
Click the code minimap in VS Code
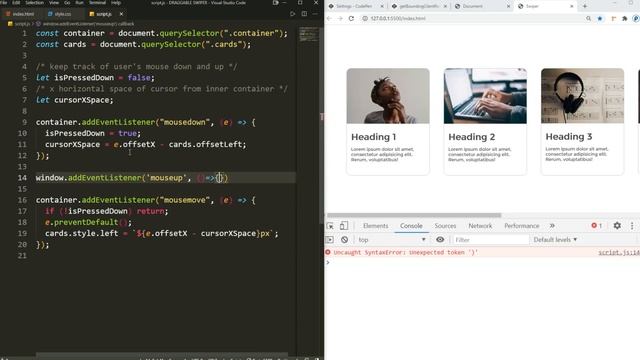pyautogui.click(x=309, y=35)
